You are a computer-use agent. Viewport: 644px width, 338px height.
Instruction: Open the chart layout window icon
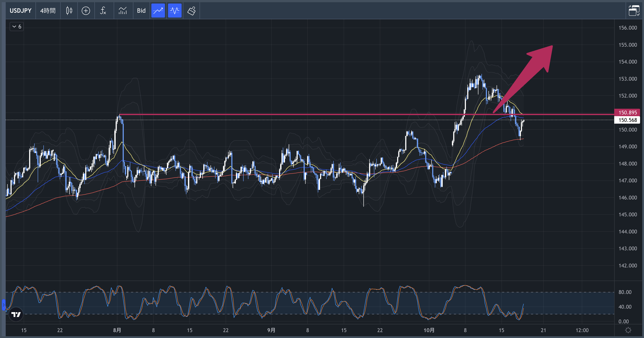634,11
